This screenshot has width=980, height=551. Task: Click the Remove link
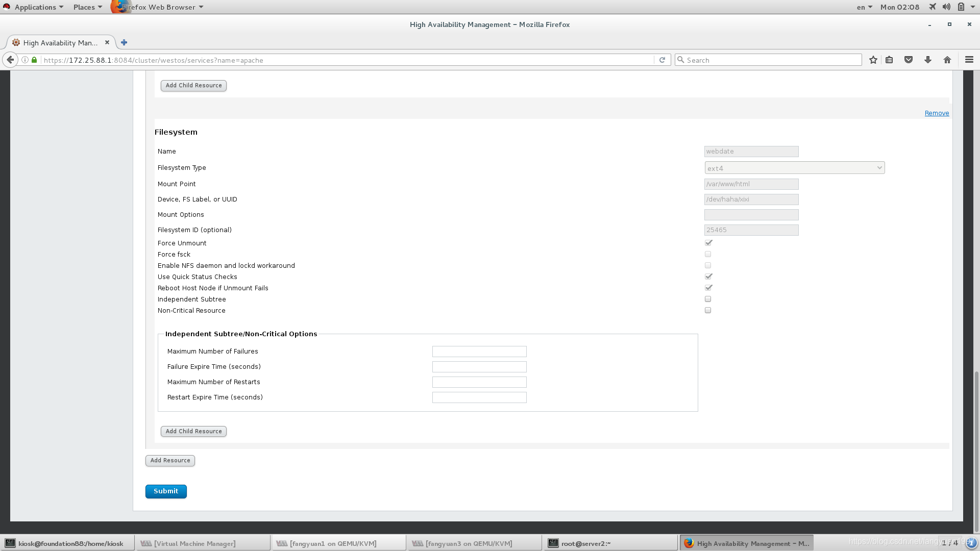point(937,113)
